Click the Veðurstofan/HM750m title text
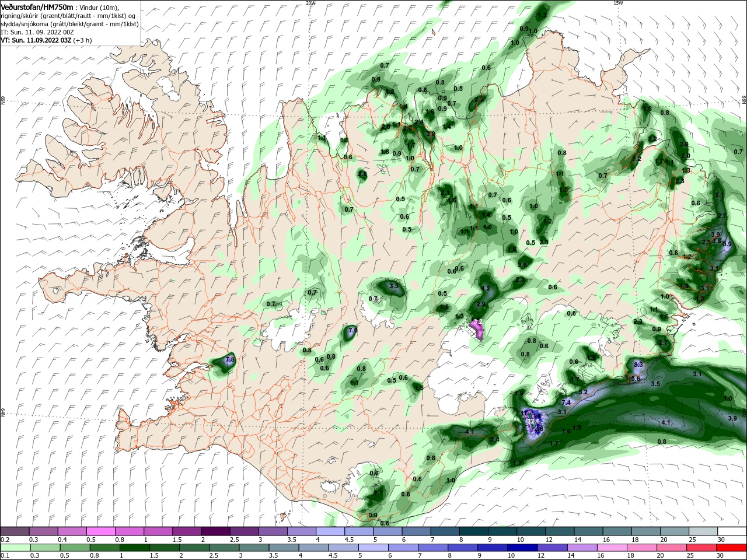Image resolution: width=747 pixels, height=560 pixels. 37,7
